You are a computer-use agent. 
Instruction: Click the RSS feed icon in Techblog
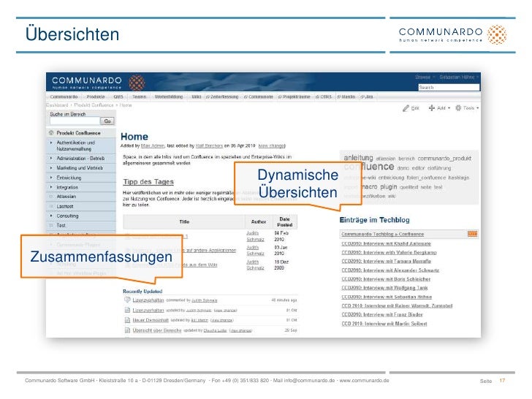pos(472,234)
